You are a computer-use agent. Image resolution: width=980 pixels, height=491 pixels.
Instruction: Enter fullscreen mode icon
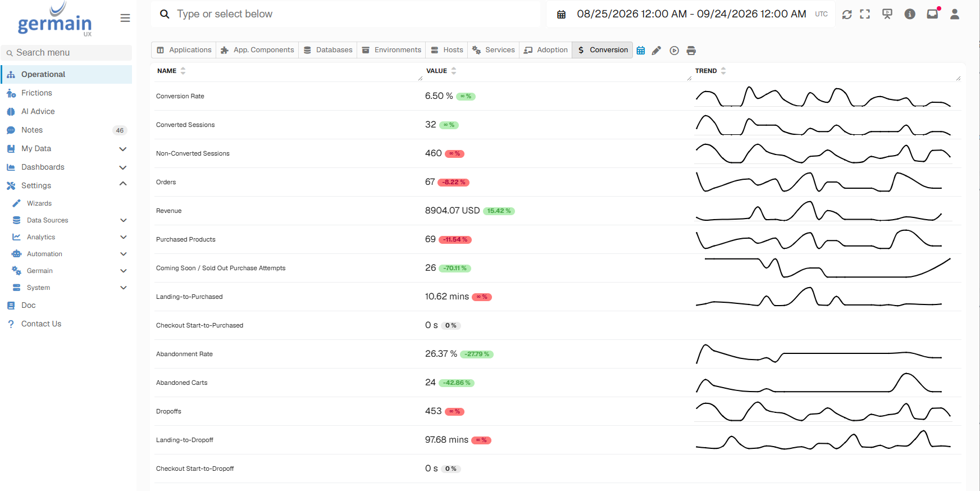pos(865,14)
